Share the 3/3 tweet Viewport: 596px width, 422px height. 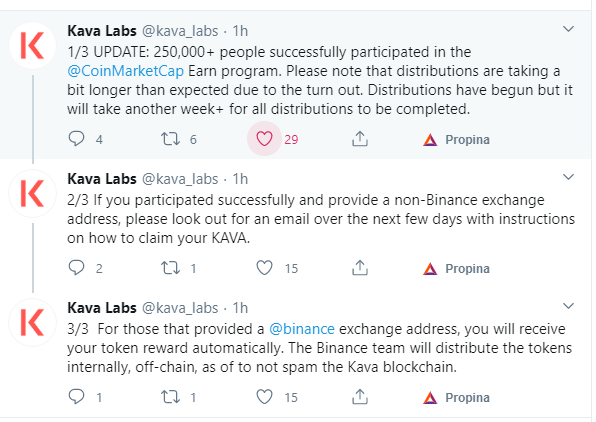click(360, 397)
